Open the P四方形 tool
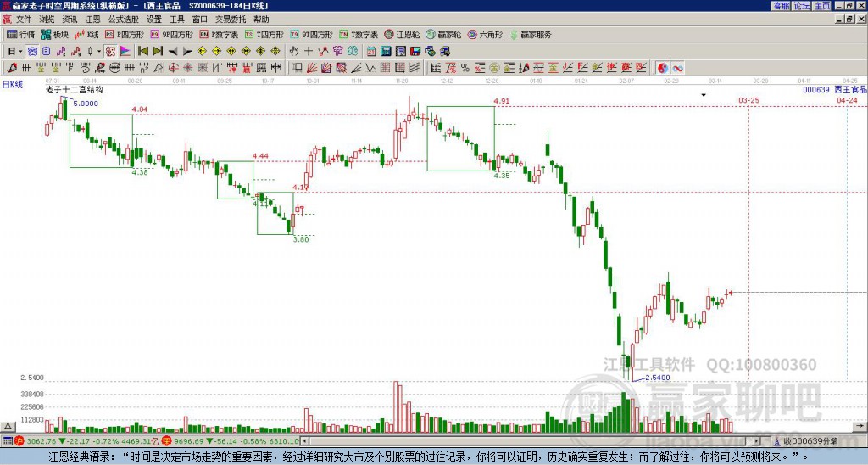This screenshot has width=868, height=465. pos(125,34)
